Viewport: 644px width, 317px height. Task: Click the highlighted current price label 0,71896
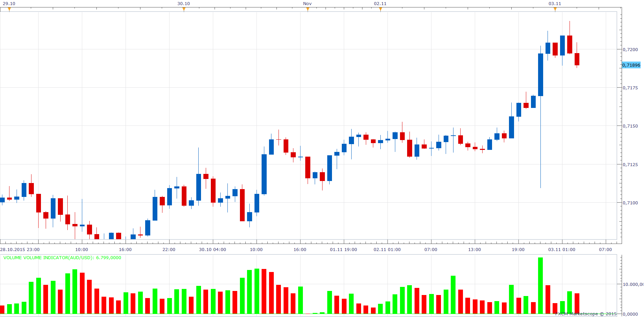631,65
